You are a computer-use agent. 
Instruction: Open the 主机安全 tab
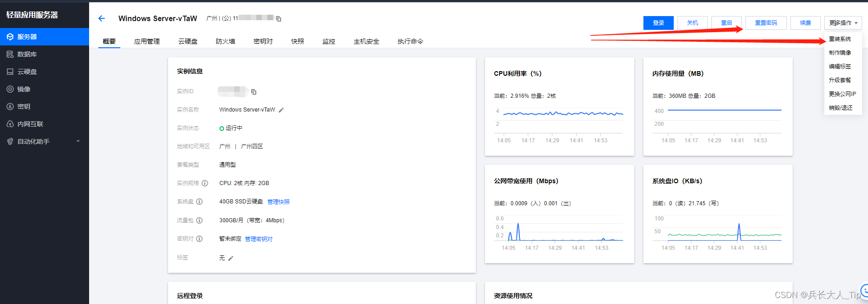click(x=366, y=41)
